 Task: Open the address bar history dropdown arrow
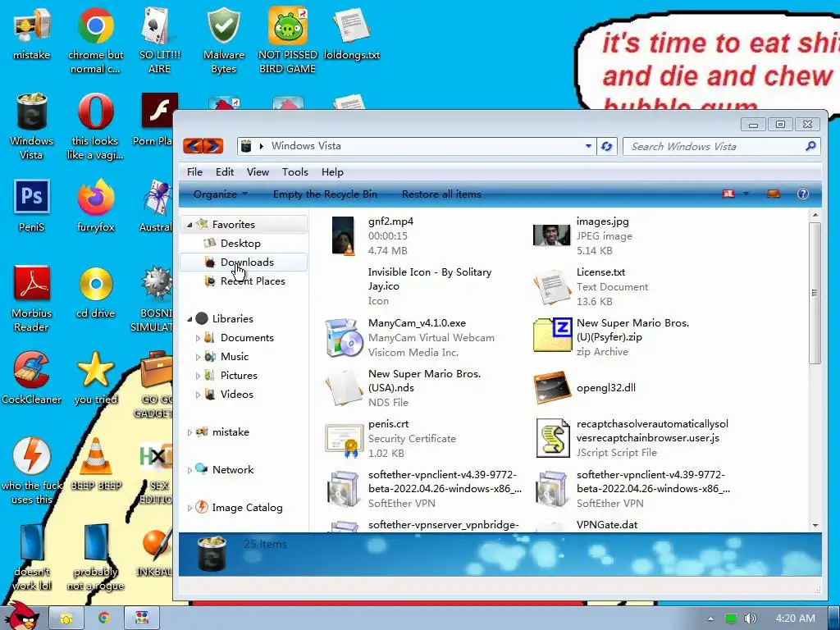(588, 146)
